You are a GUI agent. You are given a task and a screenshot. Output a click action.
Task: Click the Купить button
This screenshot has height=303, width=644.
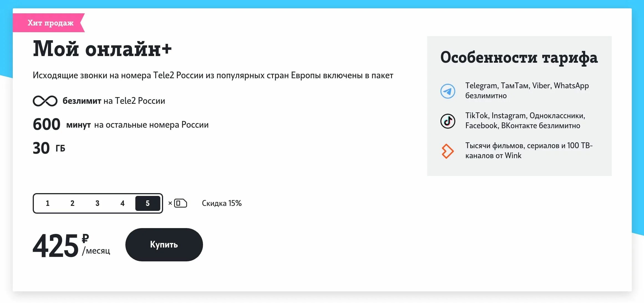(164, 245)
